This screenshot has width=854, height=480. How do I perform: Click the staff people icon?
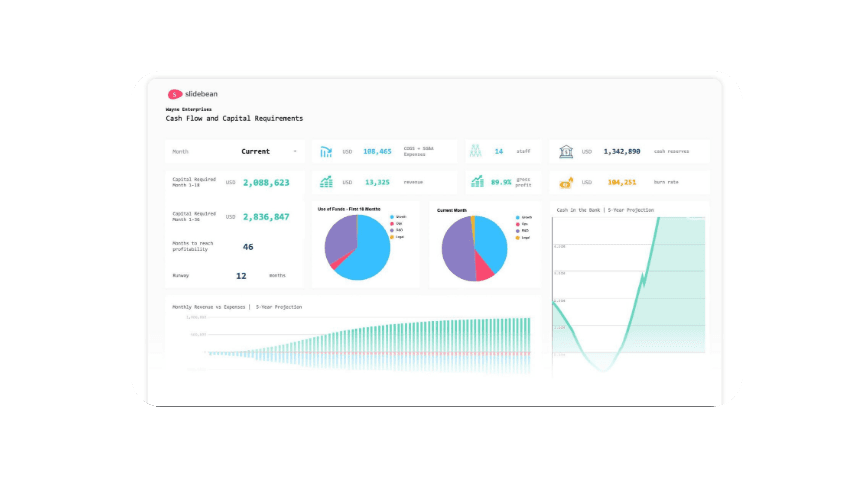[476, 151]
